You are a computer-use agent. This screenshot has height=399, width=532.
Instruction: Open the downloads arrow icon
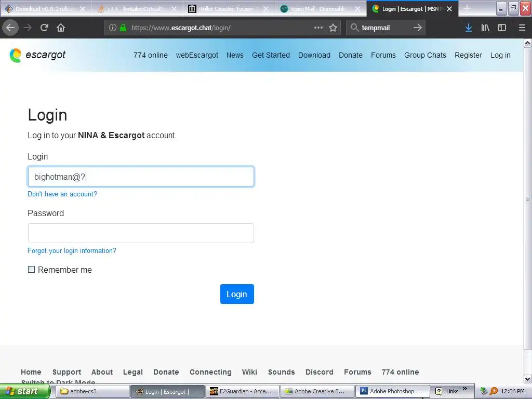point(469,28)
